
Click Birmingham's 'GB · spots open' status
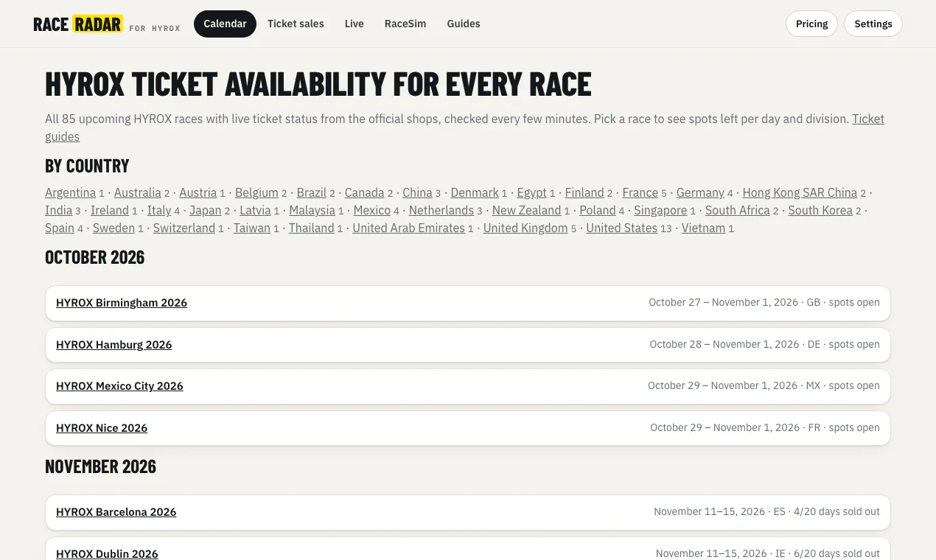pos(843,303)
